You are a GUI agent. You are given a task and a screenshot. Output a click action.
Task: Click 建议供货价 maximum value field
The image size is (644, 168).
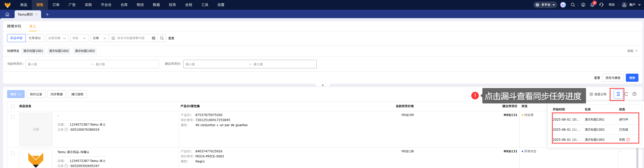(284, 64)
